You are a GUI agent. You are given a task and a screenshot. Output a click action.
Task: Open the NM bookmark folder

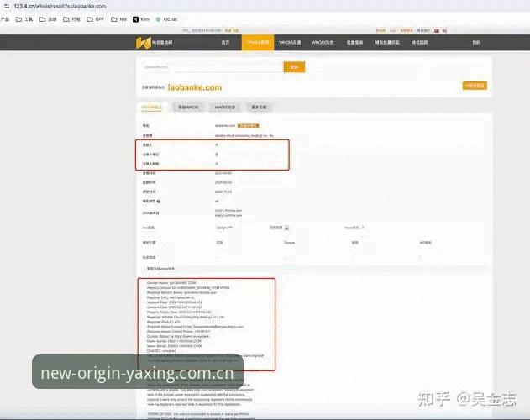[x=119, y=19]
